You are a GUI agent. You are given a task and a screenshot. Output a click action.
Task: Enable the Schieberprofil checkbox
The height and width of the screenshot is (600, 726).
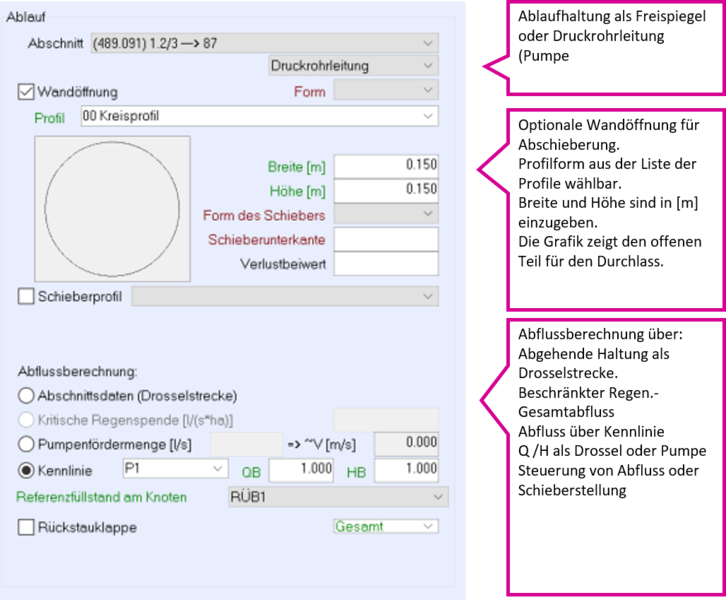(27, 296)
